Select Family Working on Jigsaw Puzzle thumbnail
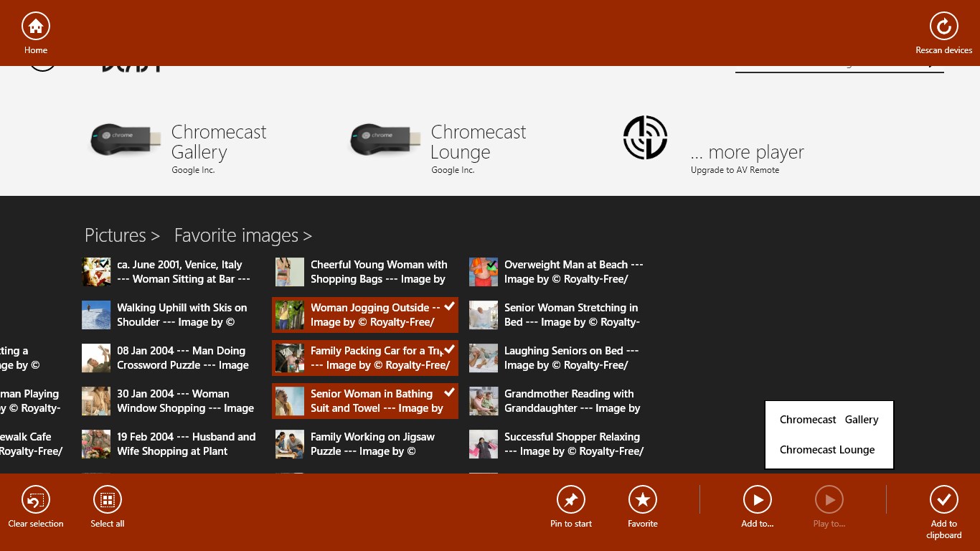 (290, 444)
